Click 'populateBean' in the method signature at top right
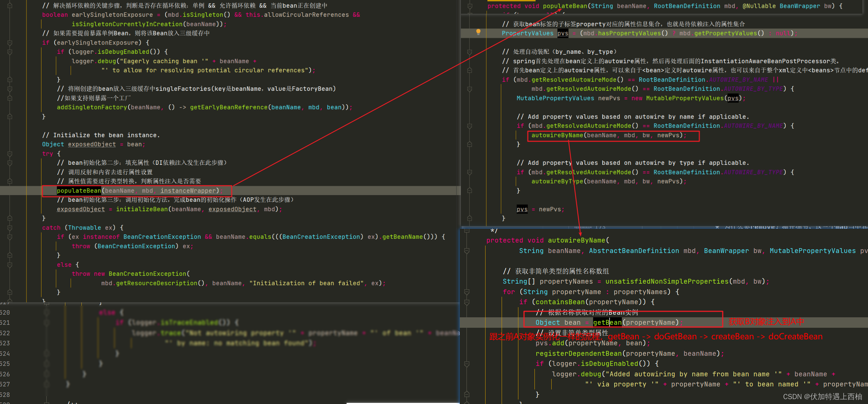 (x=565, y=6)
